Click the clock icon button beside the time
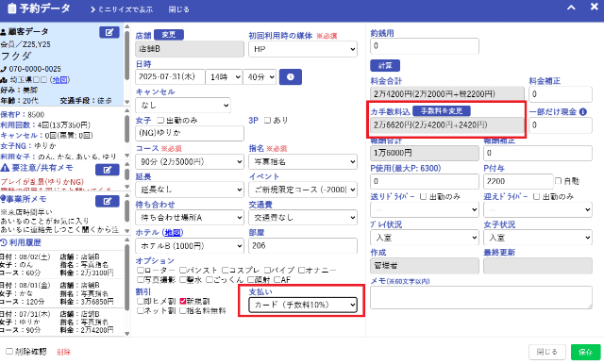604x364 pixels. point(291,77)
